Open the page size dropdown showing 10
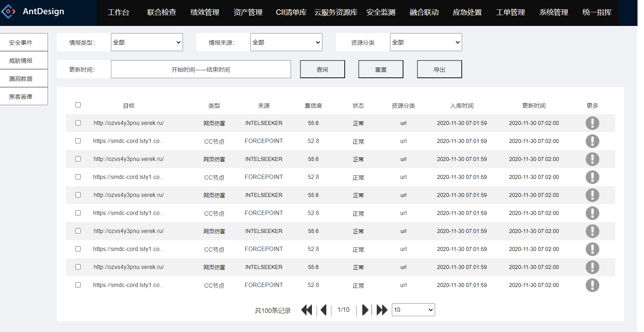This screenshot has width=644, height=332. [413, 310]
